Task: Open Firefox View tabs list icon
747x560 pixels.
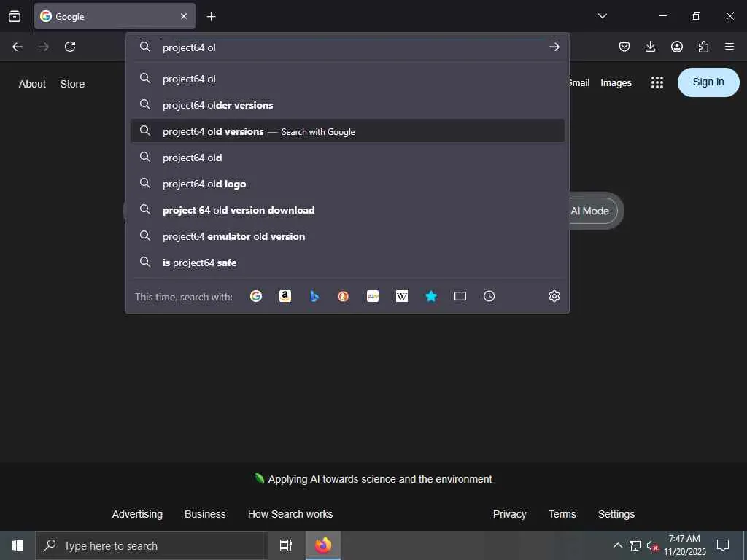Action: coord(15,16)
